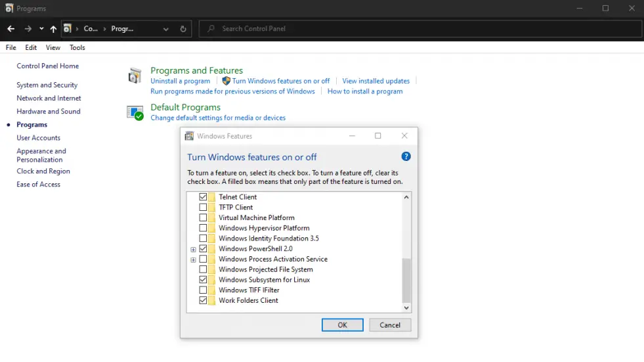Screen dimensions: 644x362
Task: Expand the Windows PowerShell 2.0 node
Action: 193,250
